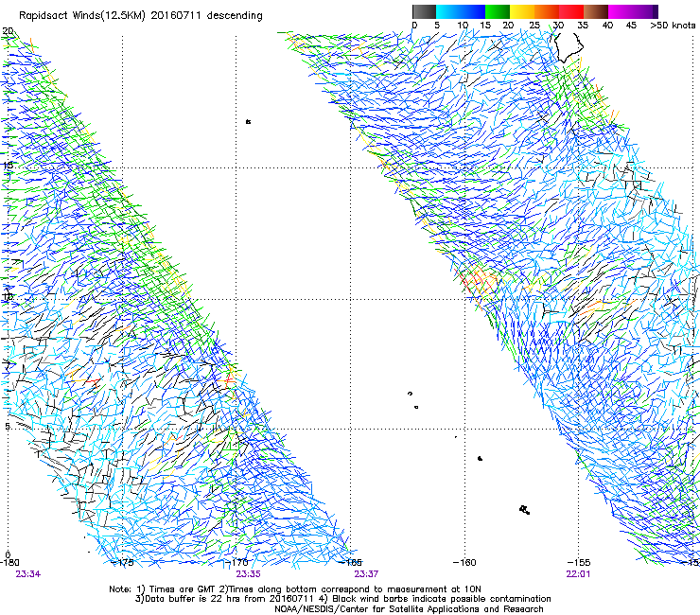Click the '30' label under the color bar
The image size is (700, 615).
(558, 26)
